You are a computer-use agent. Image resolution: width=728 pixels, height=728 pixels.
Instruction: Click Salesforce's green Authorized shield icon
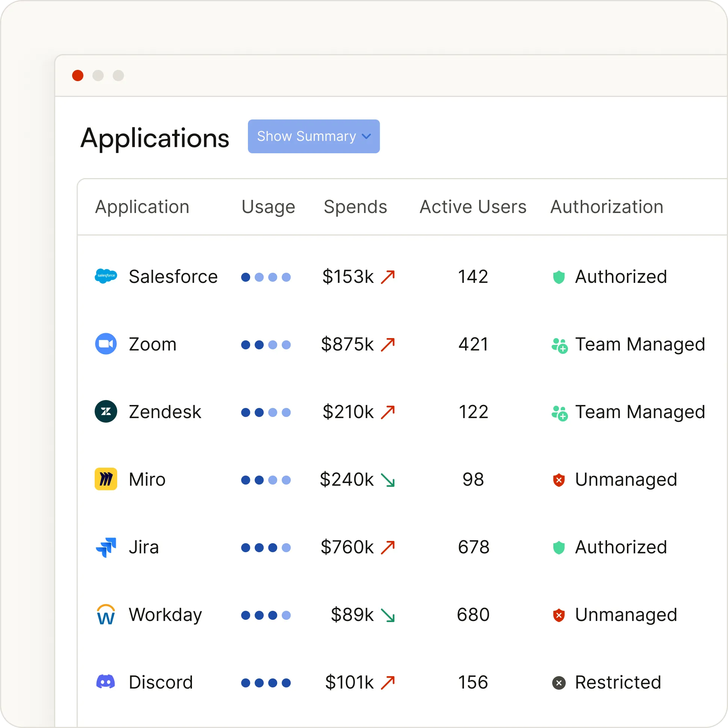(x=559, y=277)
